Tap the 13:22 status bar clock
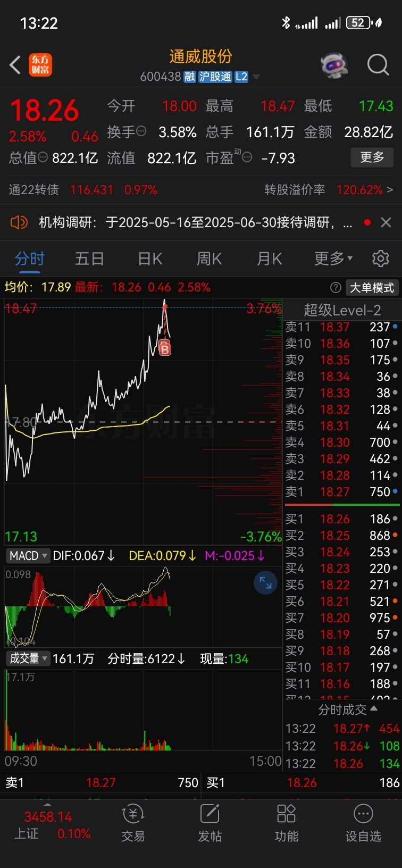This screenshot has width=402, height=868. pyautogui.click(x=39, y=23)
